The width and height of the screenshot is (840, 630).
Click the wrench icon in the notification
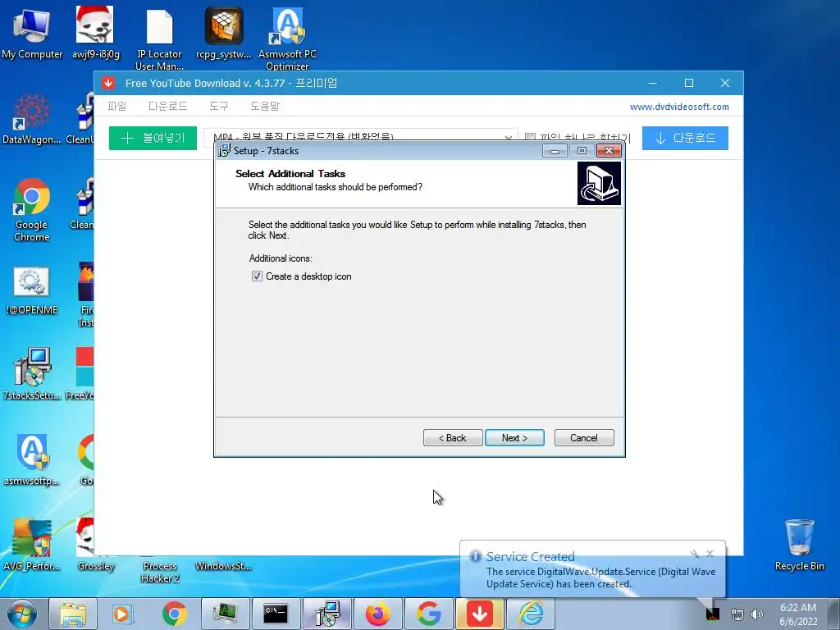point(695,553)
